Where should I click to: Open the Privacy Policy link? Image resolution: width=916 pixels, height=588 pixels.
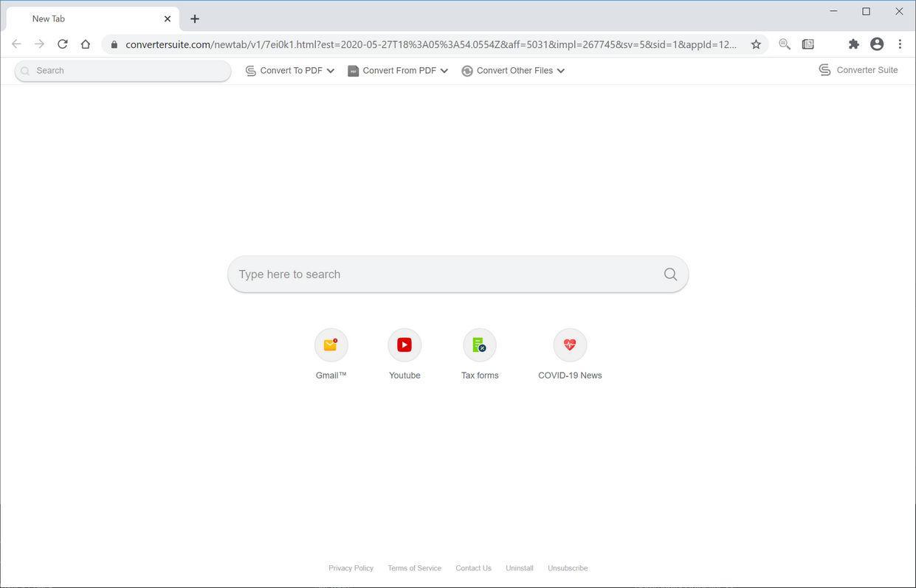351,568
